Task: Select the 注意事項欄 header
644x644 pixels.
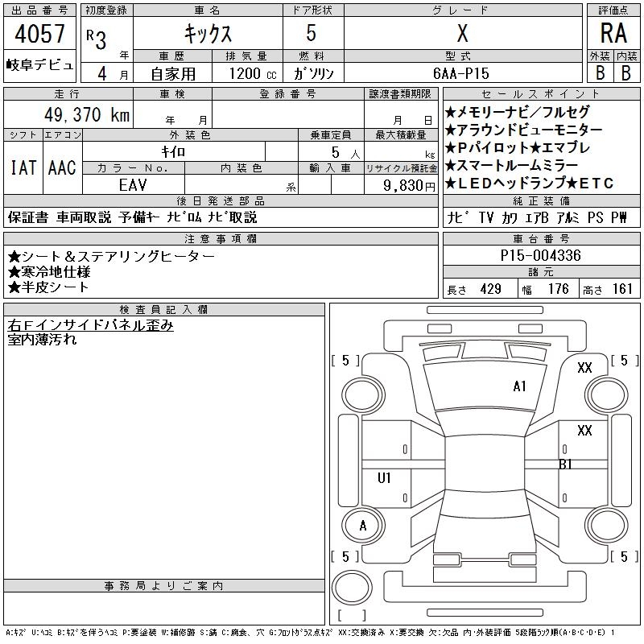Action: [221, 238]
